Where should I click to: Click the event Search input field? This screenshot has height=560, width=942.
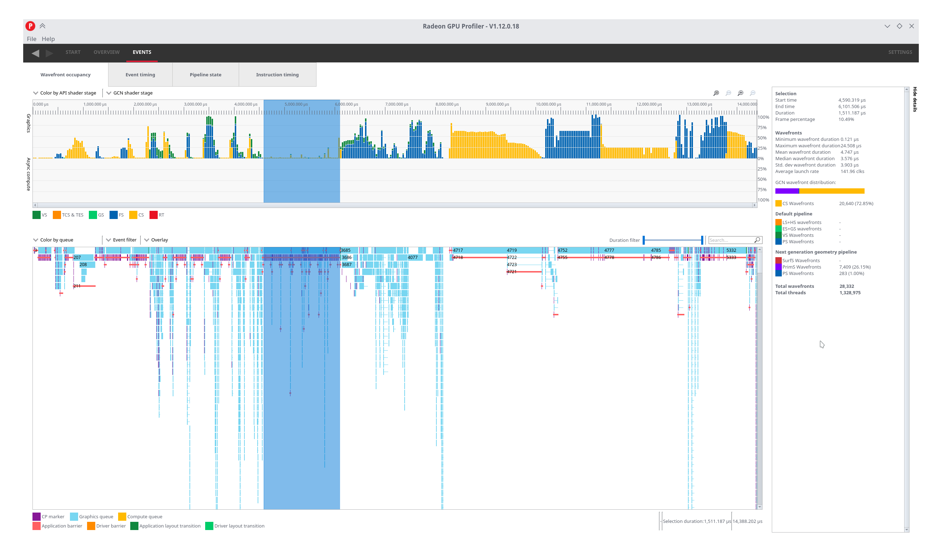731,240
